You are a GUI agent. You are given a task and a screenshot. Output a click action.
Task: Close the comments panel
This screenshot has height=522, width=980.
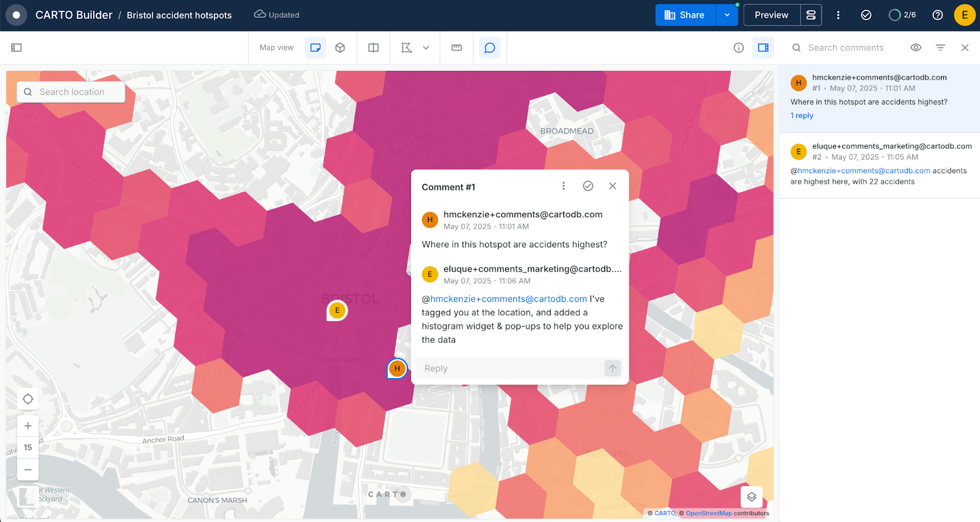(x=965, y=48)
